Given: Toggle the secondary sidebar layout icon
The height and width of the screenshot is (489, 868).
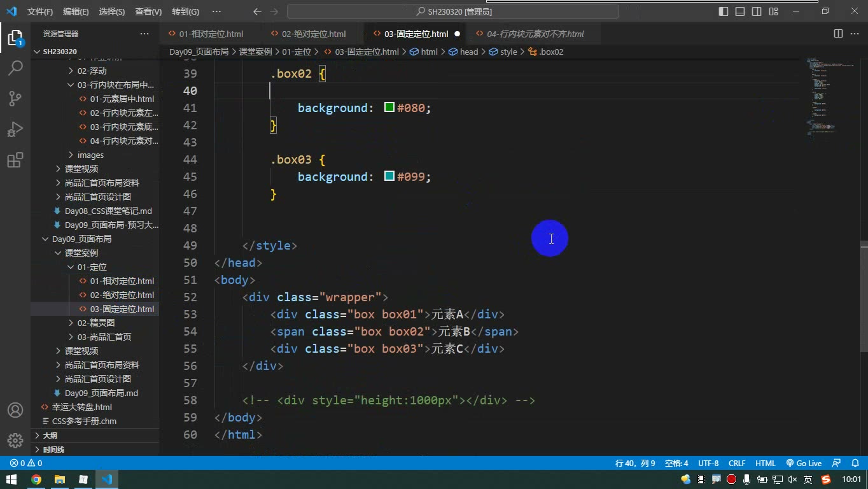Looking at the screenshot, I should pyautogui.click(x=757, y=11).
